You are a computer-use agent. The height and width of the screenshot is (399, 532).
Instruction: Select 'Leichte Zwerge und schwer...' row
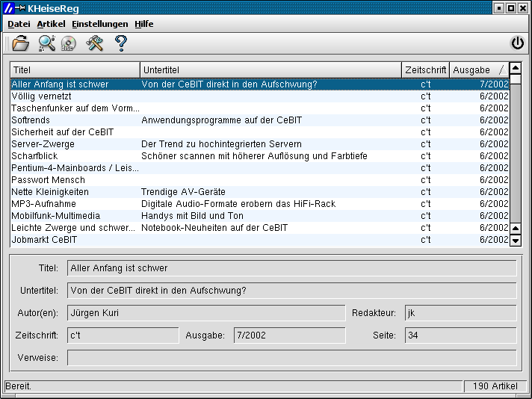(x=260, y=228)
